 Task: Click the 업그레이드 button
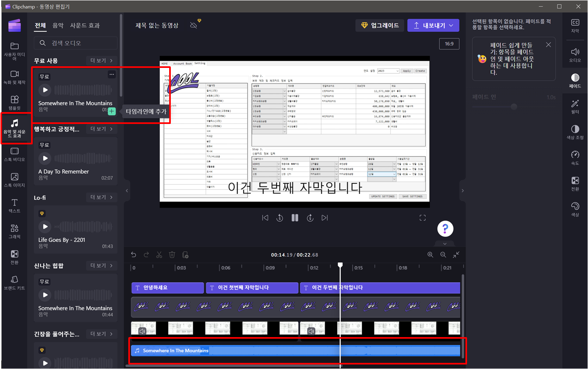[x=380, y=25]
